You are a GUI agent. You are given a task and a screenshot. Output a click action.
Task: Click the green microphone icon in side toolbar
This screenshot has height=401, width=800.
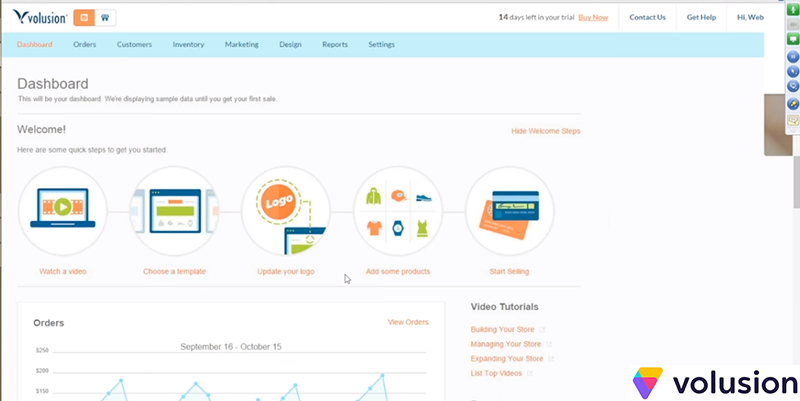[x=792, y=11]
